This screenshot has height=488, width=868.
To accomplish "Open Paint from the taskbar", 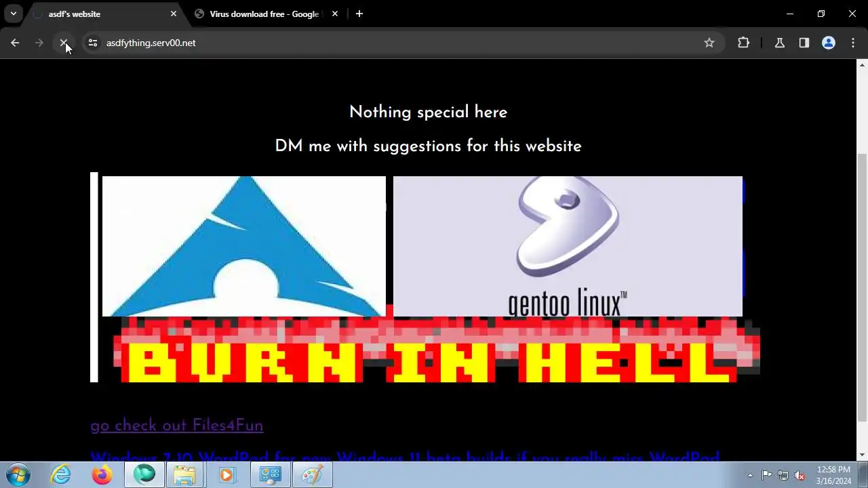I will [x=312, y=475].
